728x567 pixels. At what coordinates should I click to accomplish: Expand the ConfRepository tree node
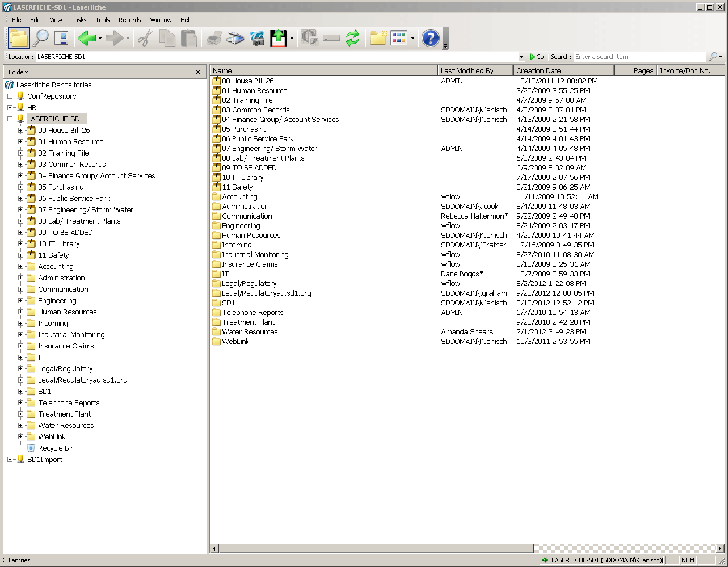(x=10, y=96)
